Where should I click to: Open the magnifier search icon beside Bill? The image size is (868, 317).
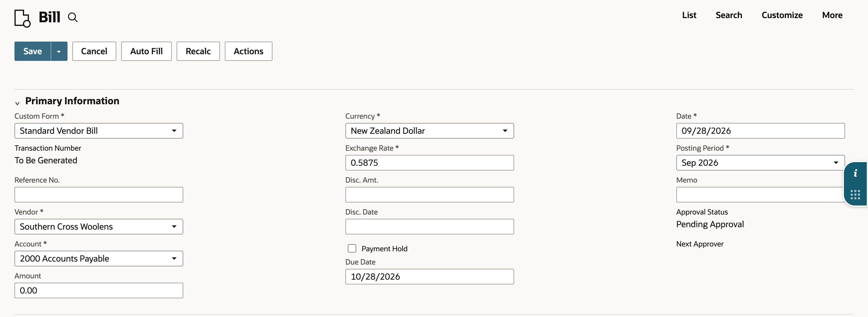[x=73, y=17]
